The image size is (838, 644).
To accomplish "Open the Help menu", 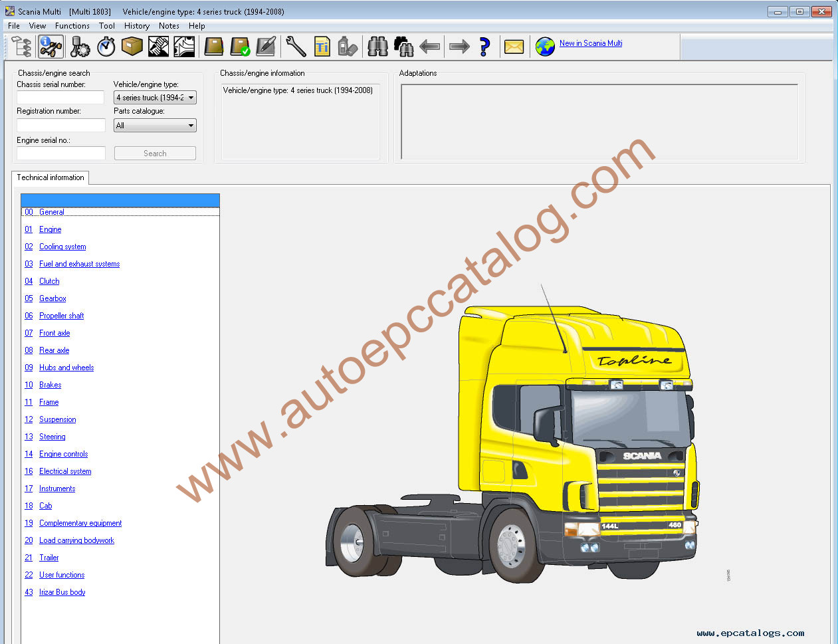I will (x=197, y=26).
